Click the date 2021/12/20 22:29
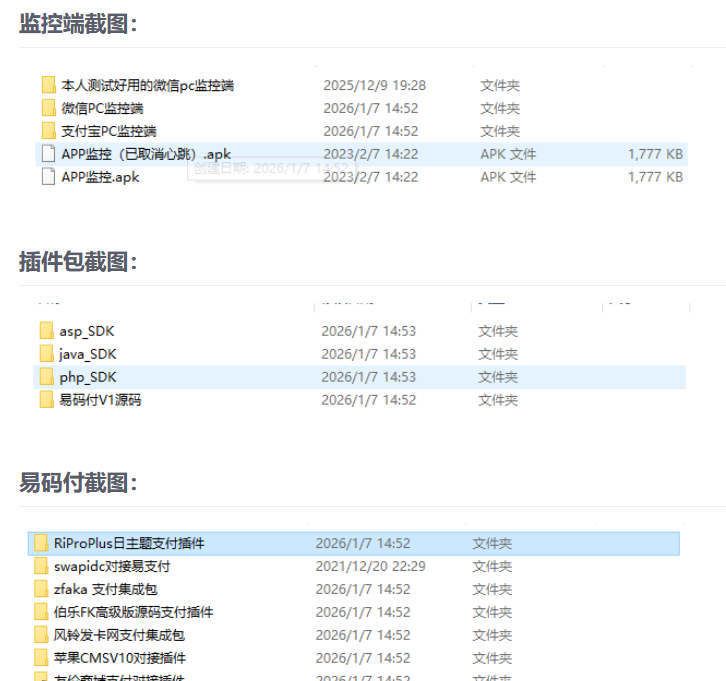The height and width of the screenshot is (681, 726). pyautogui.click(x=370, y=566)
